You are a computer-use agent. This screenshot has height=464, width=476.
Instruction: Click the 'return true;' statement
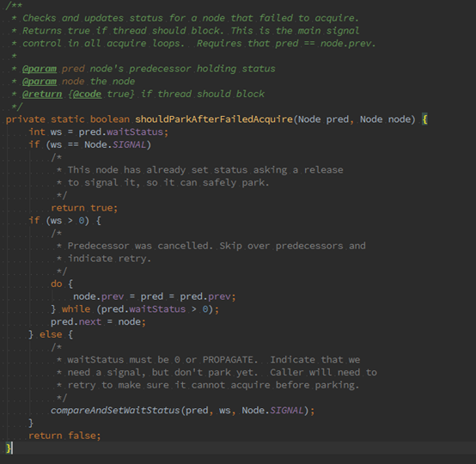(84, 208)
